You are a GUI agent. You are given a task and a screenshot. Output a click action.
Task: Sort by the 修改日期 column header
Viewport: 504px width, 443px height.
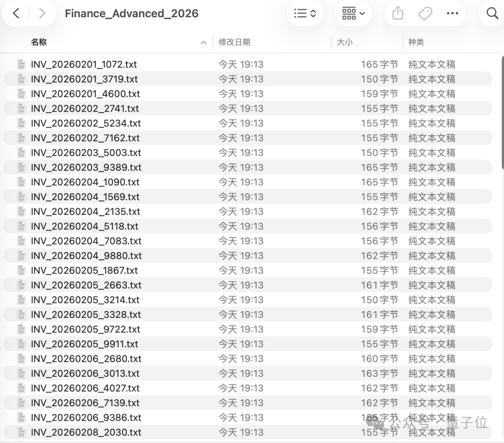coord(234,42)
